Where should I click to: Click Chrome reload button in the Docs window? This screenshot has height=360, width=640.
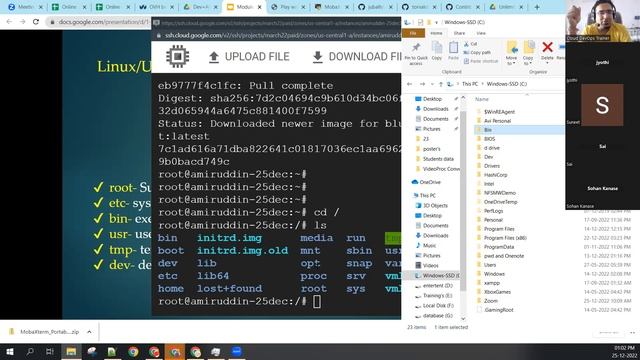pyautogui.click(x=36, y=22)
